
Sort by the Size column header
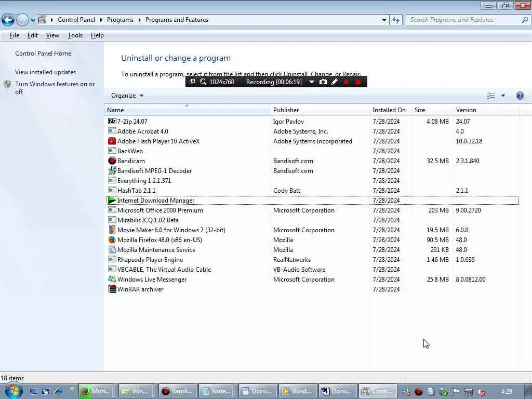click(432, 110)
